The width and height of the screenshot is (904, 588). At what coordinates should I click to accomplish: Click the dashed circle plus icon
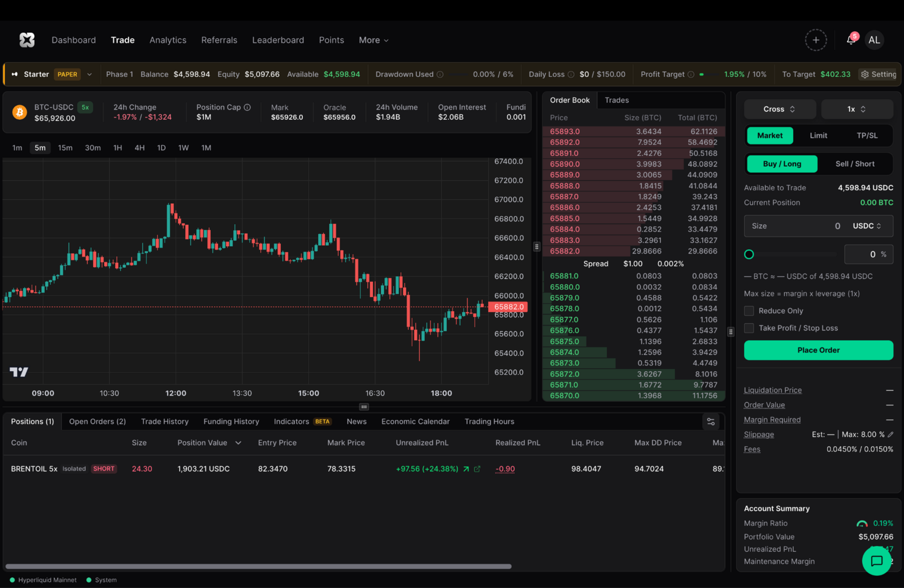[x=815, y=40]
